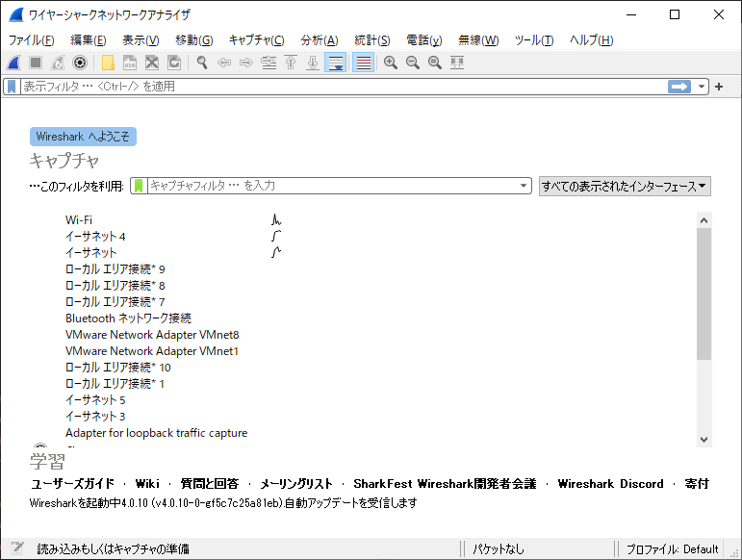Apply display filter with blue arrow
The image size is (742, 560).
(679, 87)
